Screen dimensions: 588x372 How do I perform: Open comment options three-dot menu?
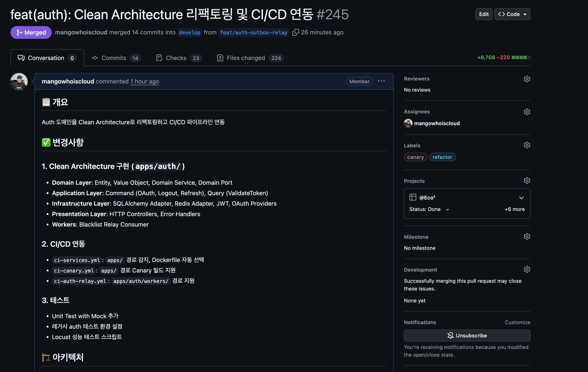pyautogui.click(x=381, y=81)
